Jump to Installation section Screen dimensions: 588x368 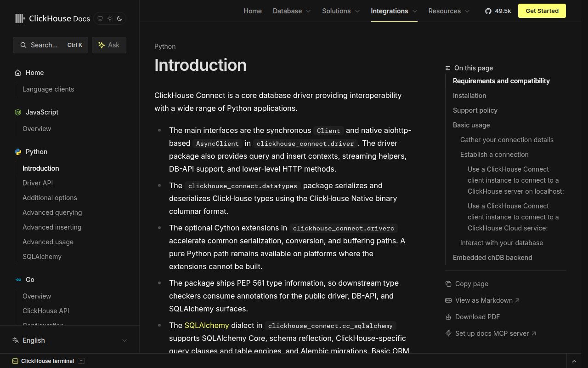tap(469, 96)
